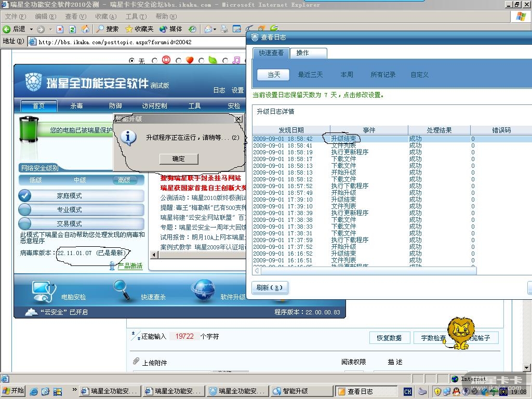The width and height of the screenshot is (532, 399).
Task: Click log retention setting link text
Action: (318, 95)
